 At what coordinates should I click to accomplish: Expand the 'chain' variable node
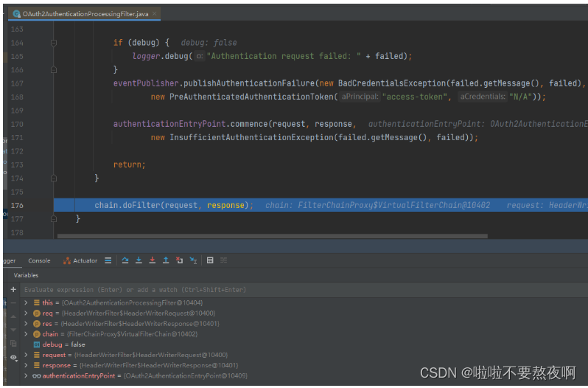pyautogui.click(x=27, y=334)
